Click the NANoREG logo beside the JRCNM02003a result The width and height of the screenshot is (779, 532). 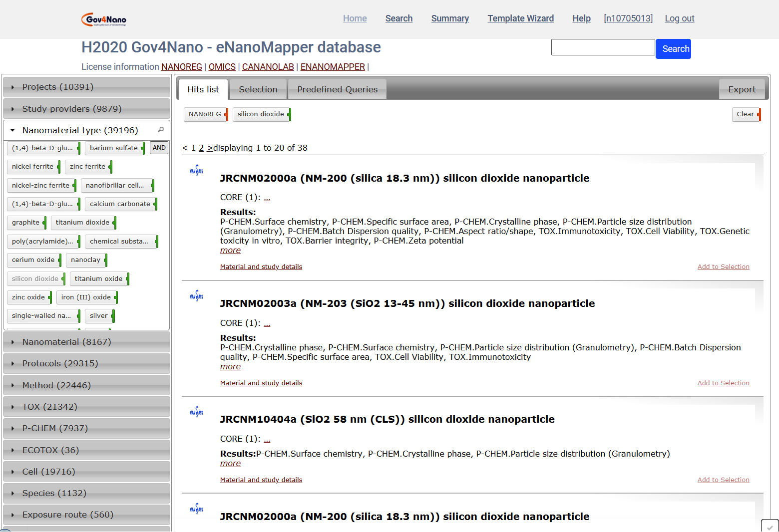click(x=196, y=296)
